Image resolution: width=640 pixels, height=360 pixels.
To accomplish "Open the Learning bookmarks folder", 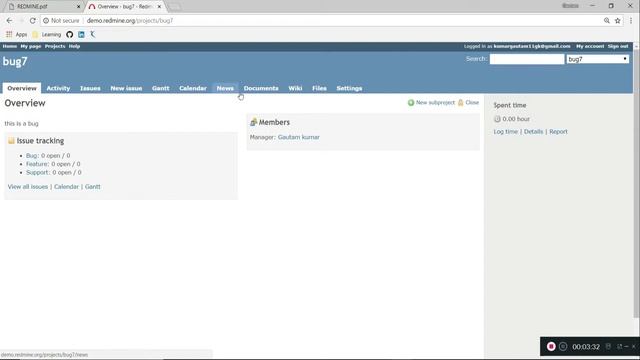I will tap(47, 34).
